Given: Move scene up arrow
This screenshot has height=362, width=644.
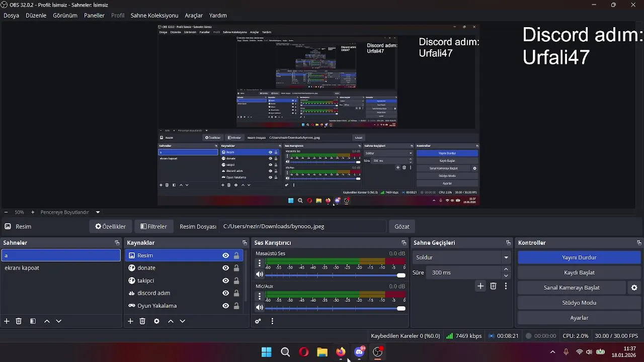Looking at the screenshot, I should [x=47, y=321].
